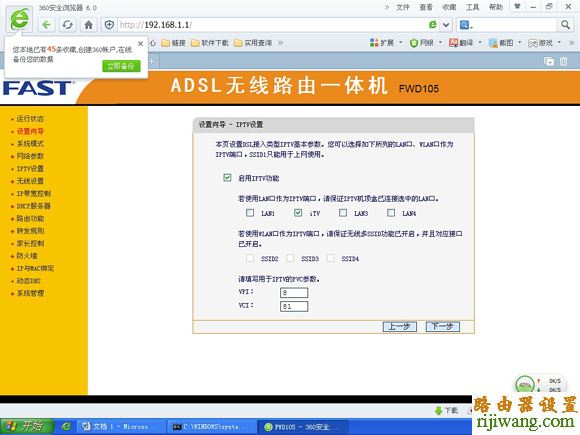Expand the search engine selector dropdown
580x435 pixels.
tap(465, 25)
